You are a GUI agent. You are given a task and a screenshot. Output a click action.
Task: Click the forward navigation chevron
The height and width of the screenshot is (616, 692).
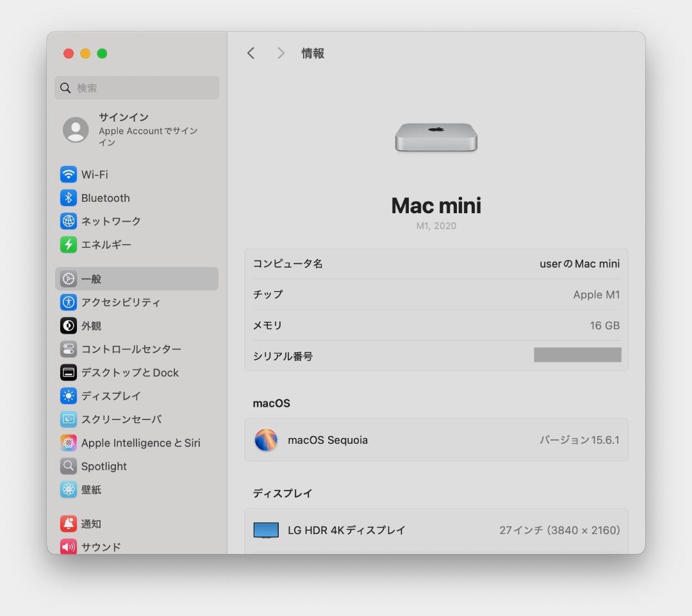pyautogui.click(x=281, y=53)
